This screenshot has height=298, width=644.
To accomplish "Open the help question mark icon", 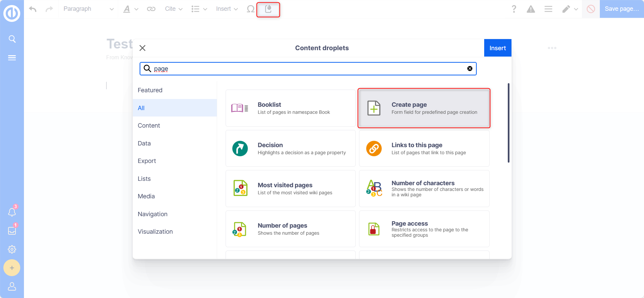I will pyautogui.click(x=514, y=9).
